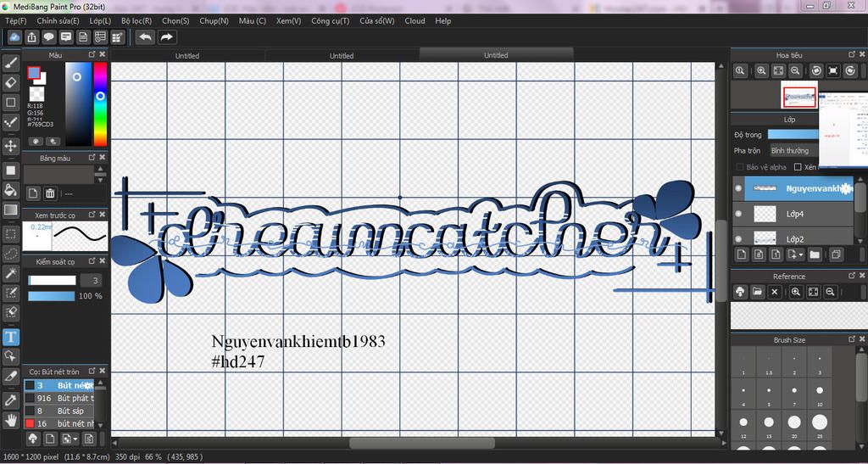Select the Select Pen tool
The width and height of the screenshot is (868, 464).
coord(11,293)
